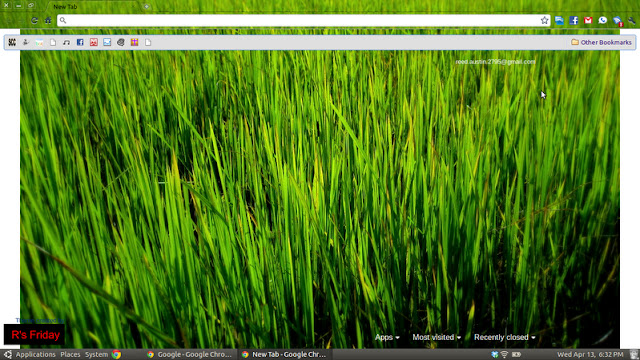Open the Places menu
This screenshot has width=640, height=360.
click(x=70, y=354)
